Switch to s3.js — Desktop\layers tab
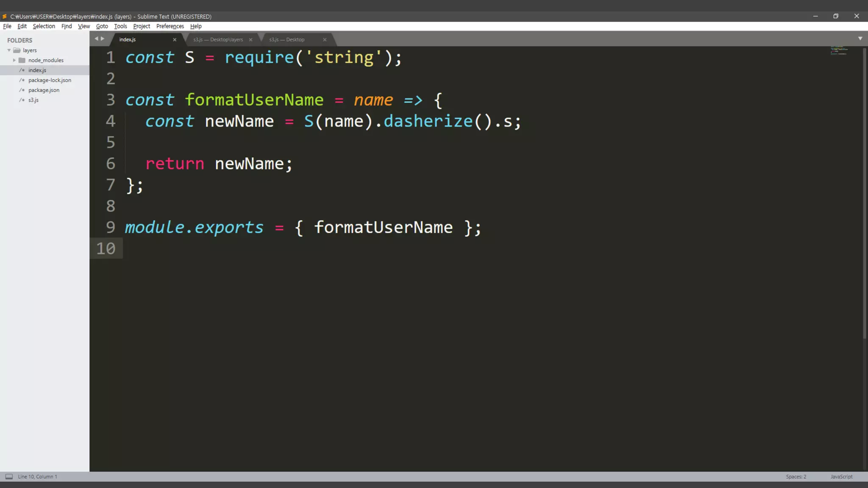This screenshot has height=488, width=868. [218, 40]
